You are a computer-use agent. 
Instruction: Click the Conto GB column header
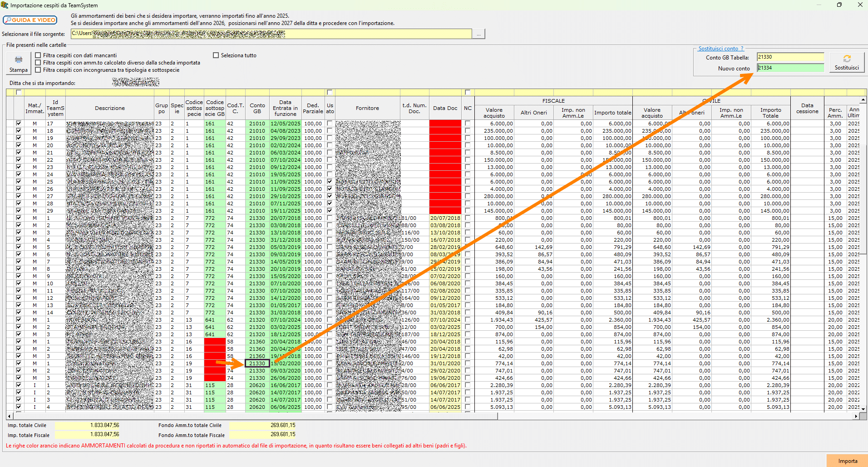[x=257, y=108]
